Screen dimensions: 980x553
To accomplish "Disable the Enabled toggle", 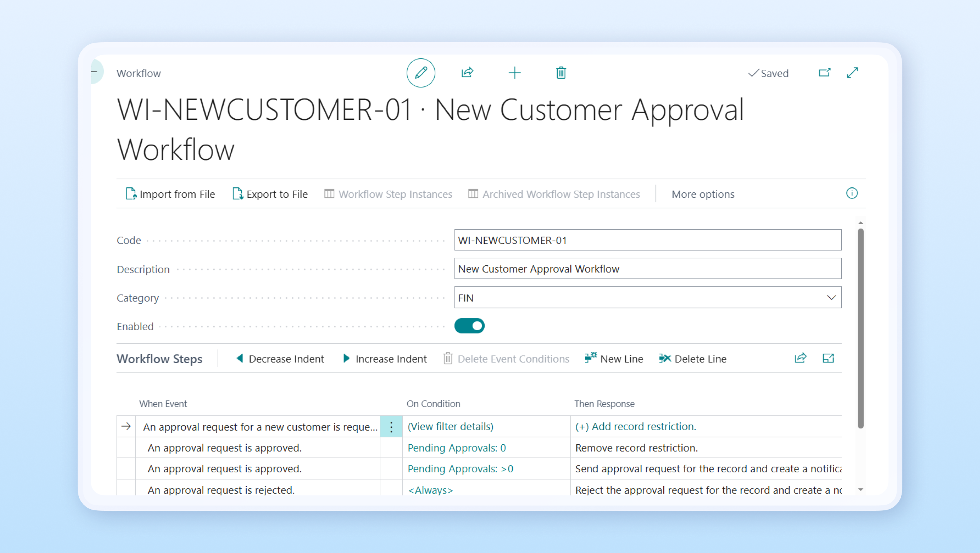I will (470, 326).
